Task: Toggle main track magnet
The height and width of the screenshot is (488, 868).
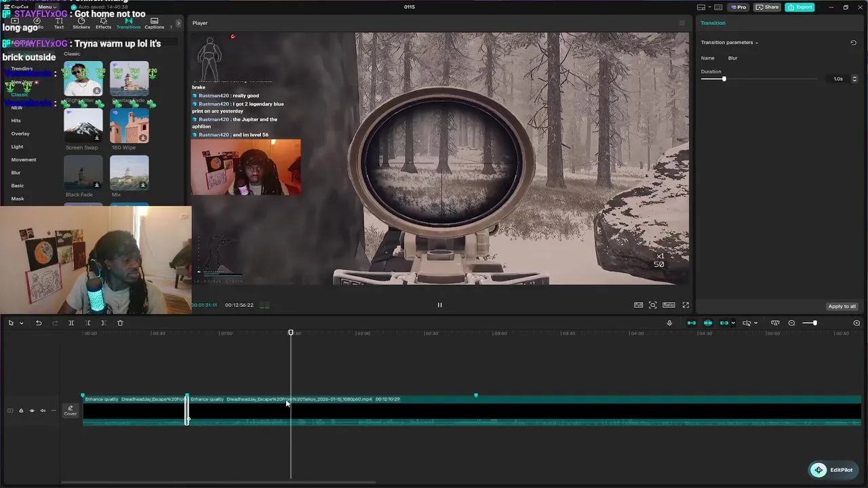Action: (x=692, y=323)
